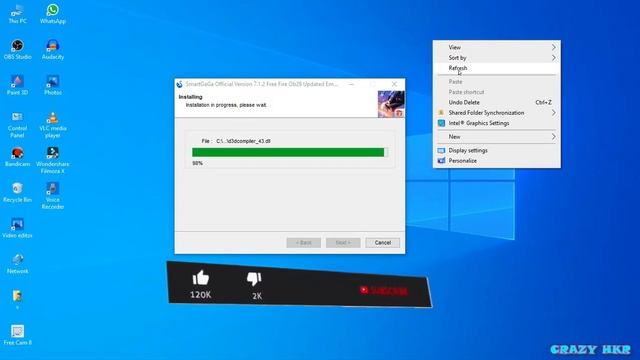Viewport: 640px width, 360px height.
Task: Select the Bandicam desktop icon
Action: (18, 157)
